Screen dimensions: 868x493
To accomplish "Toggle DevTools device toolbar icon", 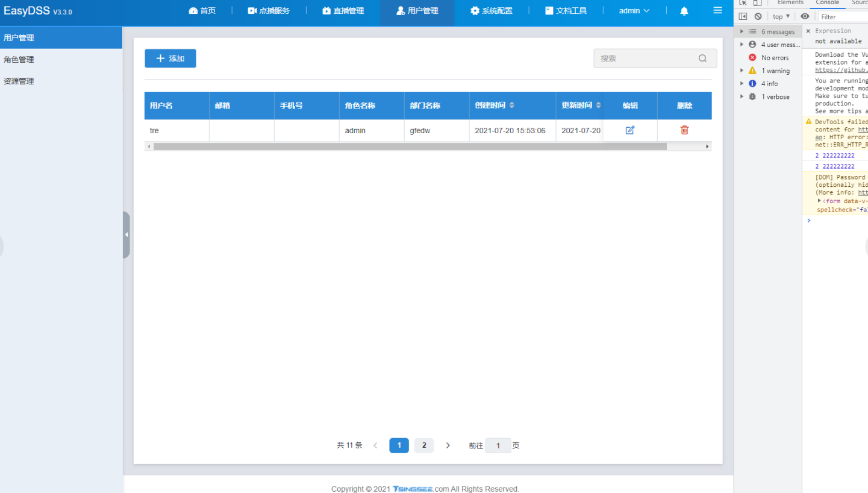I will [x=758, y=3].
